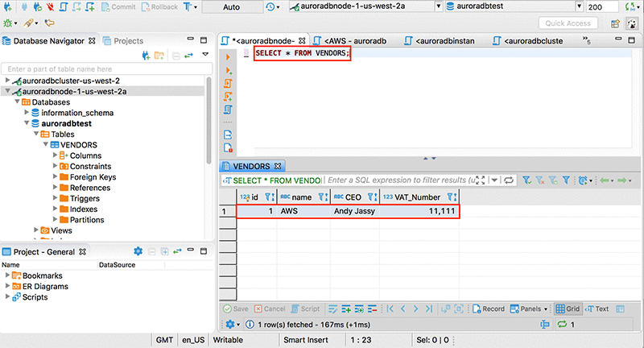Viewport: 644px width, 348px height.
Task: Collapse the auroradbnode-1-us-west-2a connection
Action: click(x=7, y=91)
